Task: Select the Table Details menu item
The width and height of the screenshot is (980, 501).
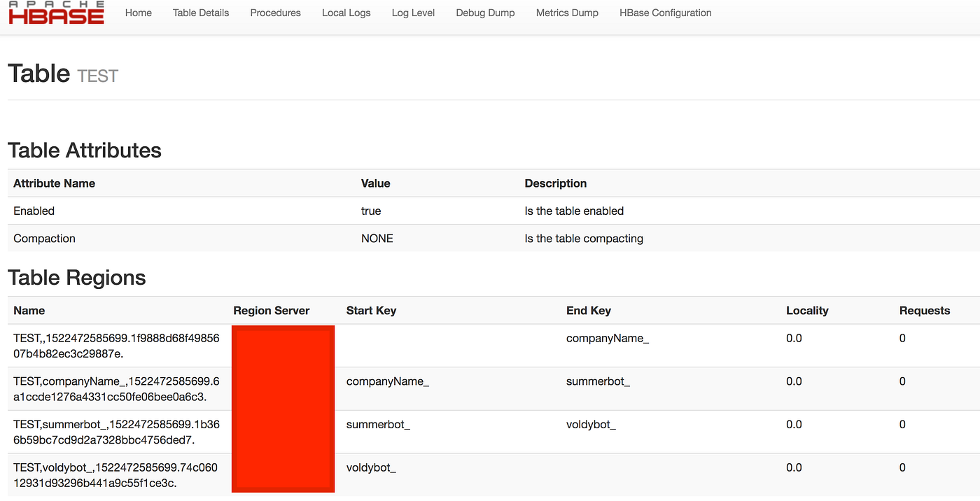Action: coord(200,13)
